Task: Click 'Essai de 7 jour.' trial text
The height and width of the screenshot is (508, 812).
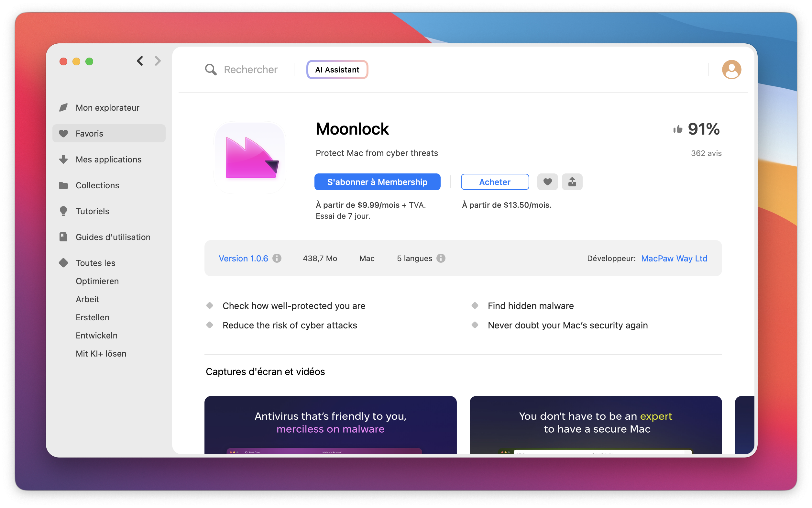Action: (x=343, y=216)
